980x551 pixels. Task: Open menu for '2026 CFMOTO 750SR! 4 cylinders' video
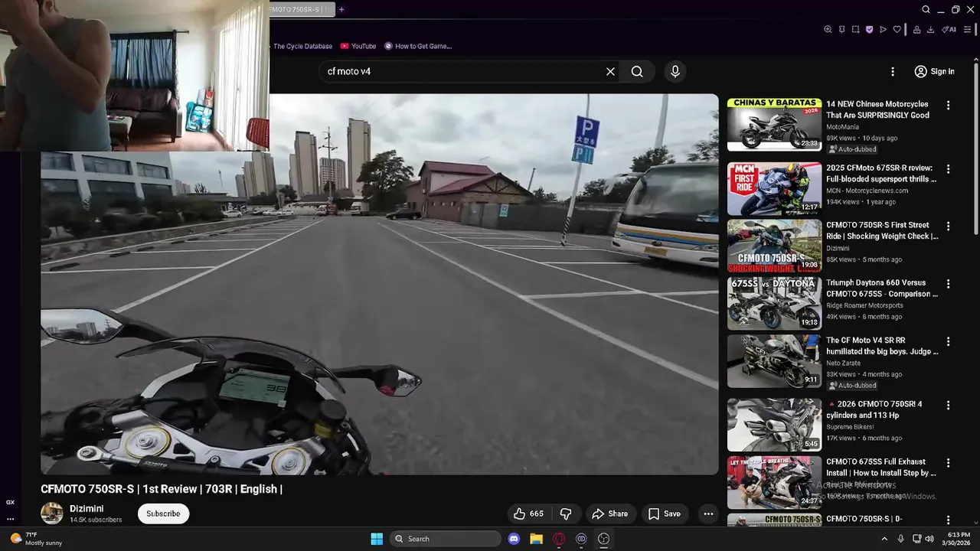tap(948, 404)
